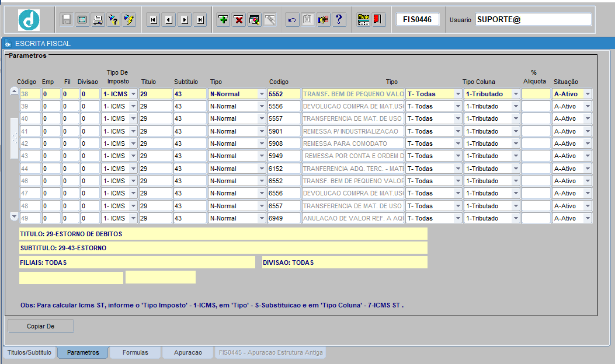Expand the Situação dropdown on row 49

(586, 217)
